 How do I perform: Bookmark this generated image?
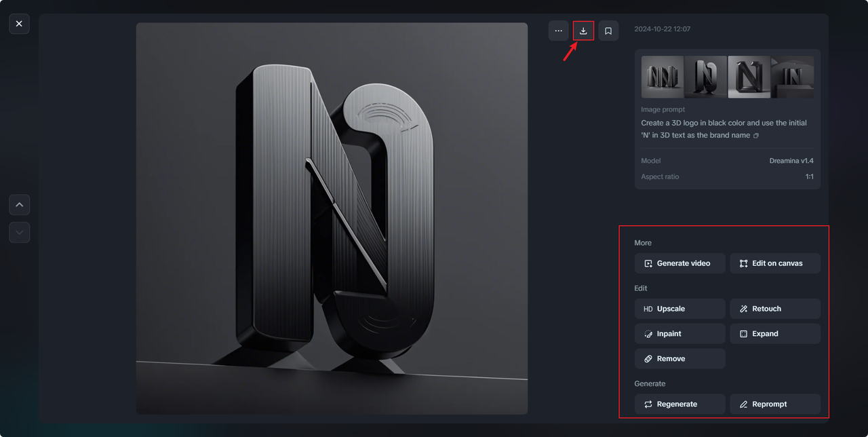point(608,31)
